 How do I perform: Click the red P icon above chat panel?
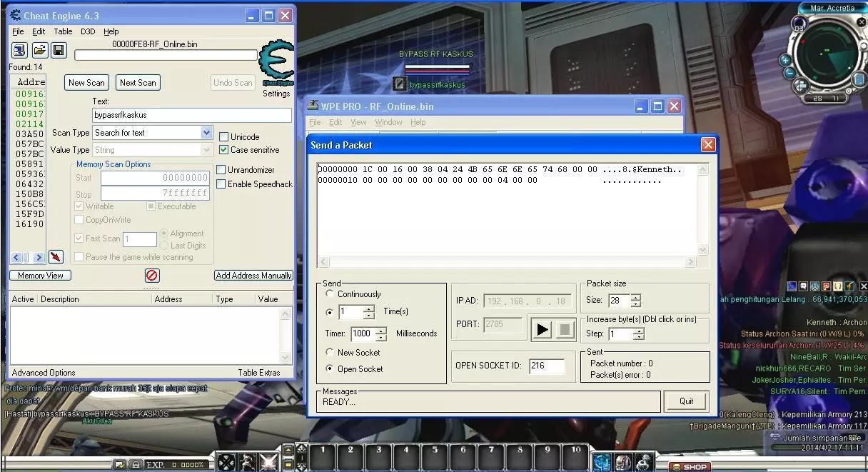tap(826, 286)
